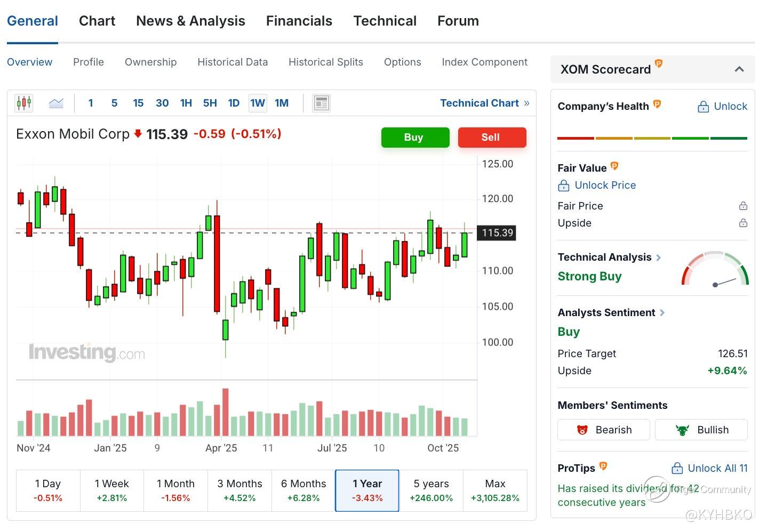767x532 pixels.
Task: Set chart interval to 5 minutes
Action: pos(114,103)
